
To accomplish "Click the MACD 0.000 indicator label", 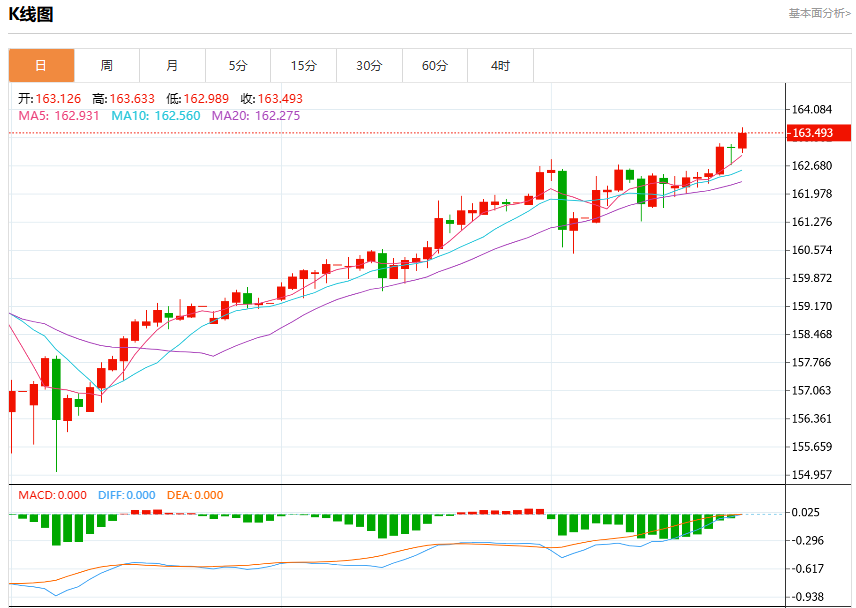I will click(x=52, y=495).
